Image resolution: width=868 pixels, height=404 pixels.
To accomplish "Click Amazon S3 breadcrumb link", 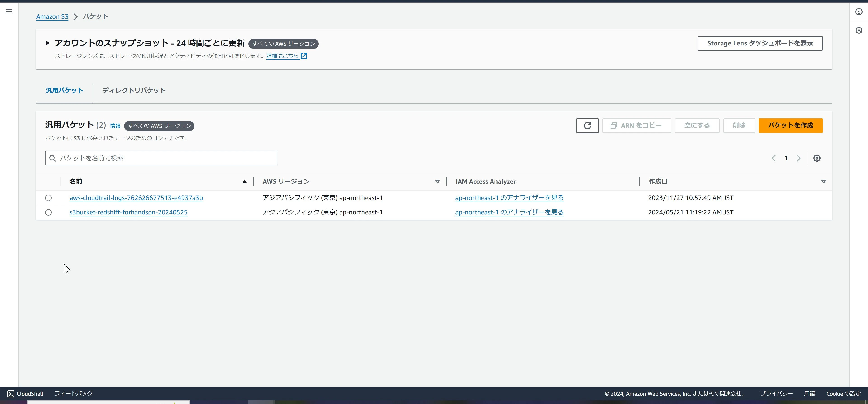I will pyautogui.click(x=52, y=16).
